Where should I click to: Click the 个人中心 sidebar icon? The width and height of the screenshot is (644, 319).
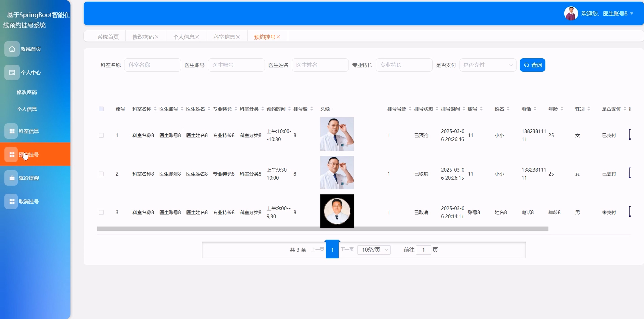coord(12,72)
